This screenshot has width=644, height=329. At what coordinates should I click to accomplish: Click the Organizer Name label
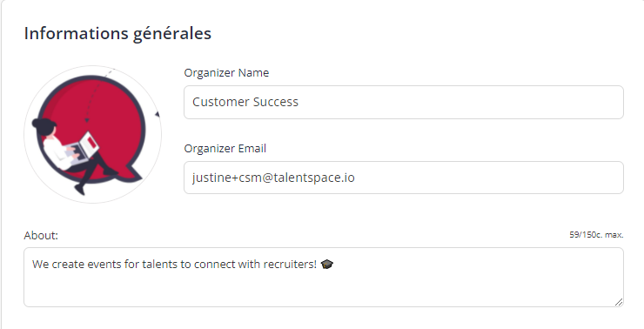(x=226, y=73)
